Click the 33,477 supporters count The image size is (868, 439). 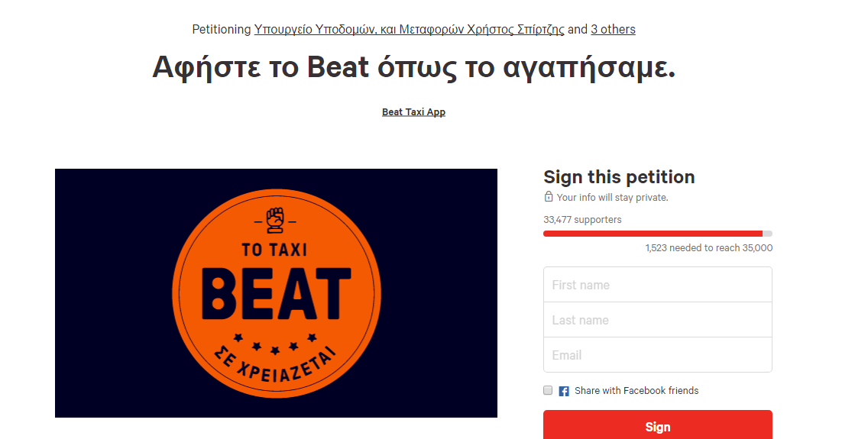(582, 220)
